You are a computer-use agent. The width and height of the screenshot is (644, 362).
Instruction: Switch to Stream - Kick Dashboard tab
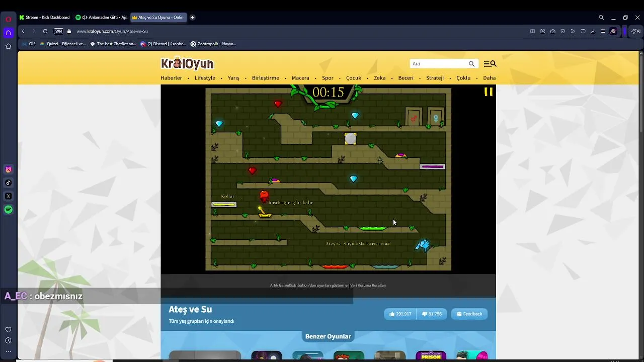pos(44,17)
